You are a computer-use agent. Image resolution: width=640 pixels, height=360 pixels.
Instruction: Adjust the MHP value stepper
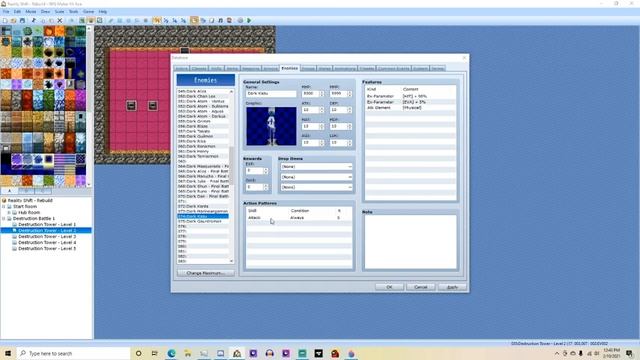click(322, 93)
